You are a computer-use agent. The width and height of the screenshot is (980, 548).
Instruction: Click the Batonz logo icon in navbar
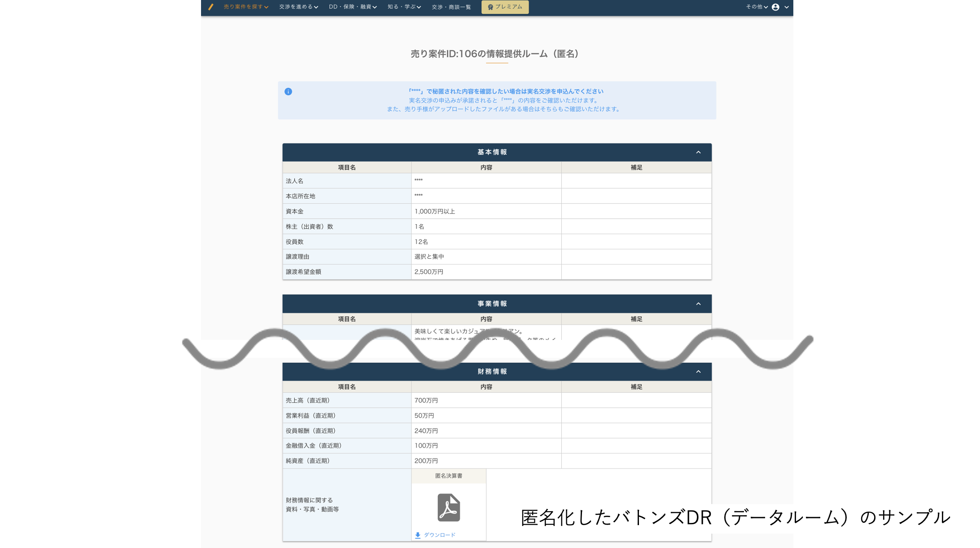[x=210, y=7]
